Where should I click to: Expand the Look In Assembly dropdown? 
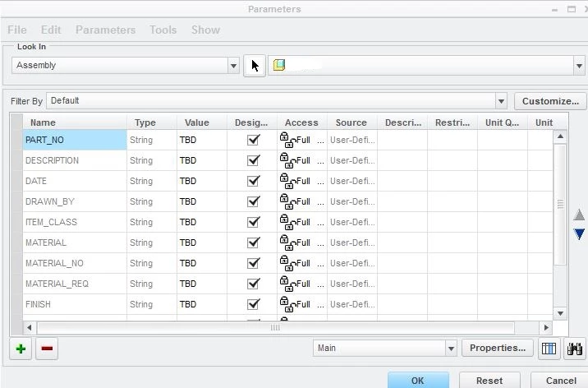click(x=233, y=66)
